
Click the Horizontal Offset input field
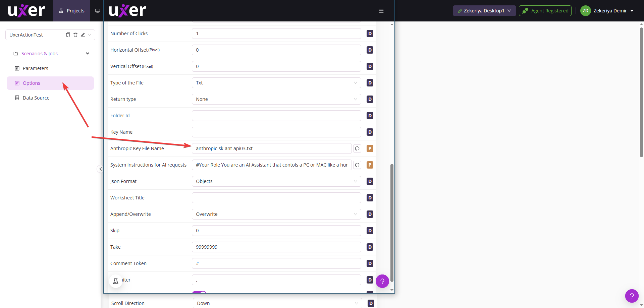click(x=276, y=50)
